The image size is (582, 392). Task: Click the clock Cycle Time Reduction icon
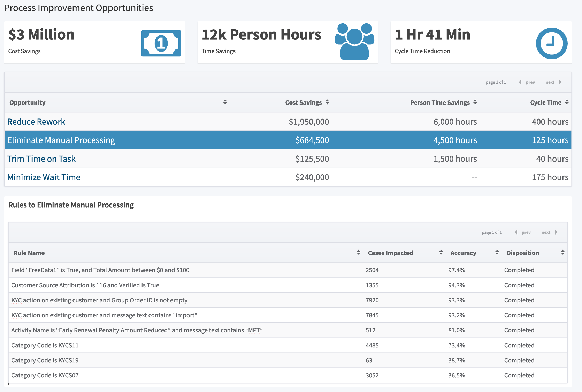(552, 43)
